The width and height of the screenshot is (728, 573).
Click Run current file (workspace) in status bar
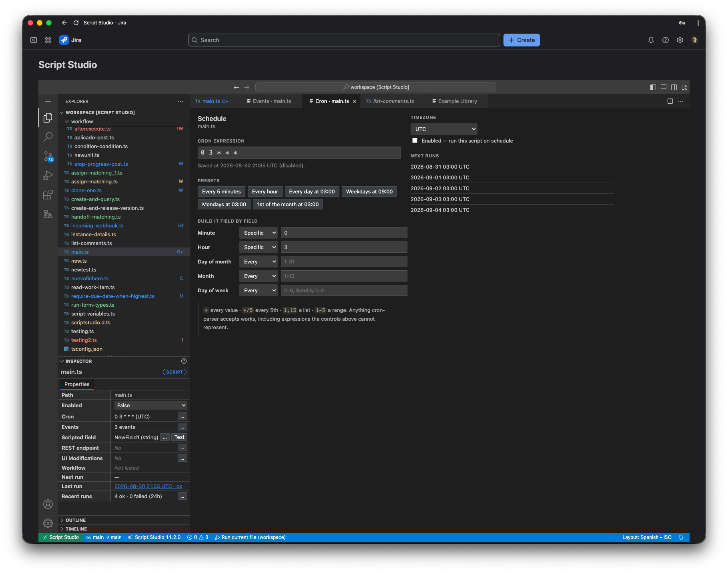[x=250, y=537]
